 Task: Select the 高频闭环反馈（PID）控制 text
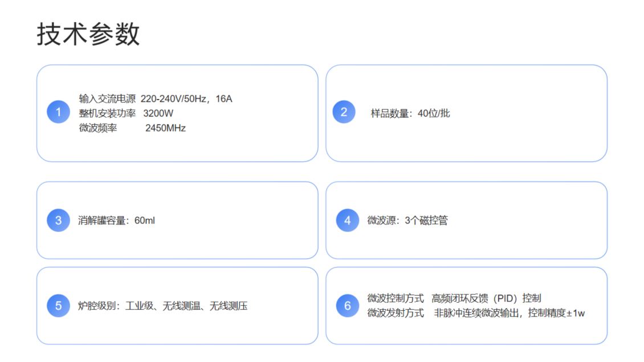click(486, 298)
